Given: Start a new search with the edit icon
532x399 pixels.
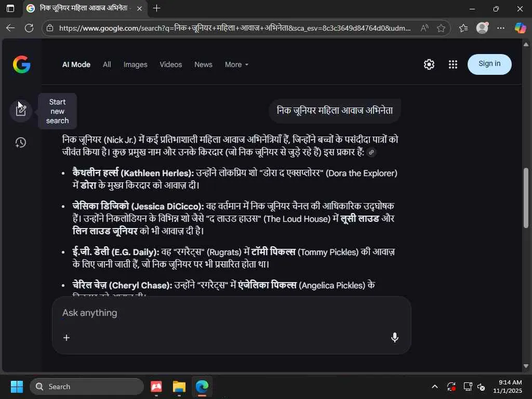Looking at the screenshot, I should [21, 111].
